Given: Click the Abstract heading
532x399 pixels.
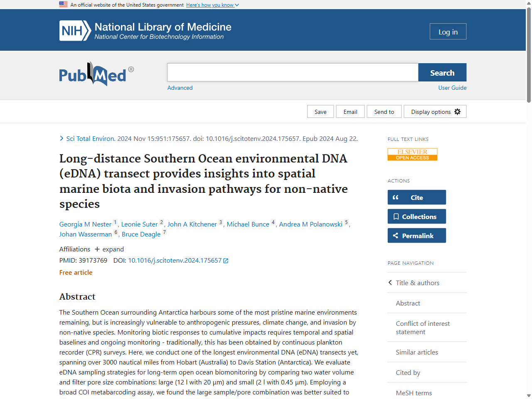Looking at the screenshot, I should [x=77, y=297].
